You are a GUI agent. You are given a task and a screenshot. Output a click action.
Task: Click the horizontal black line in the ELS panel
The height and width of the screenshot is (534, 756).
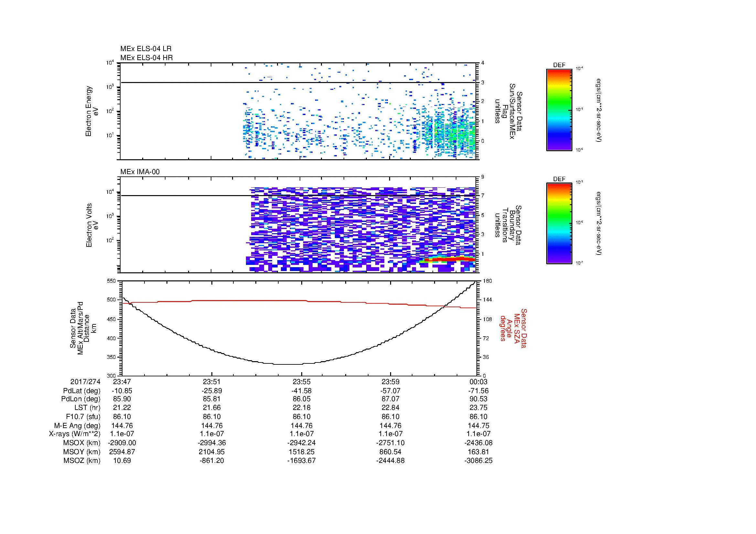(298, 83)
